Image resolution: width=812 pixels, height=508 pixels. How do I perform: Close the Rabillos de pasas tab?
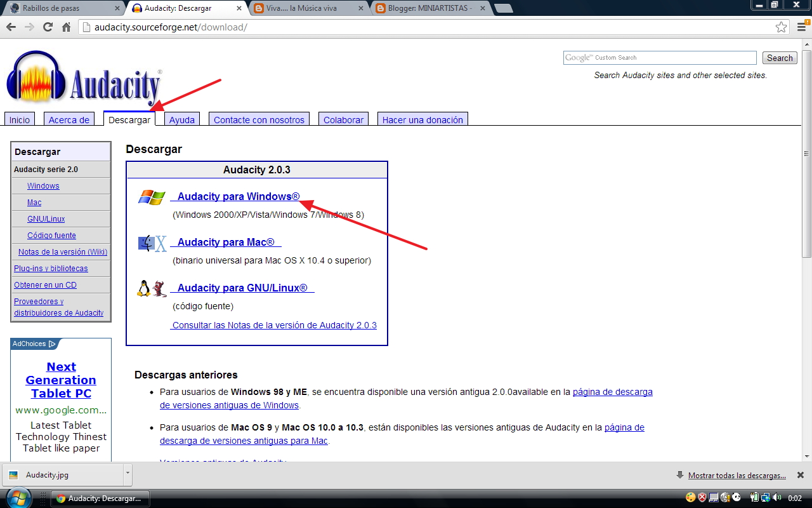pos(117,8)
